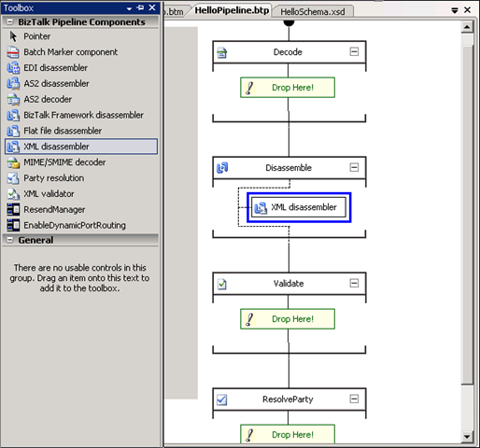Collapse the Decode stage

[x=354, y=51]
